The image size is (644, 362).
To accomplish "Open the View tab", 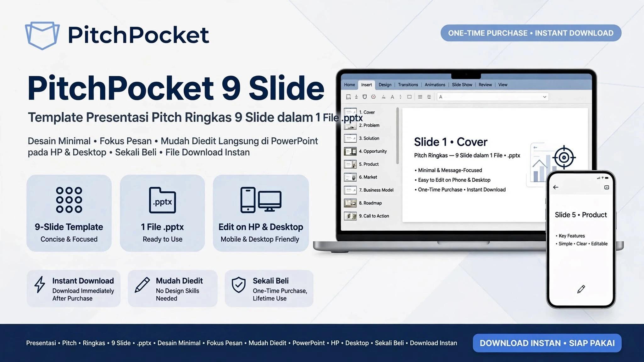I will (x=503, y=85).
